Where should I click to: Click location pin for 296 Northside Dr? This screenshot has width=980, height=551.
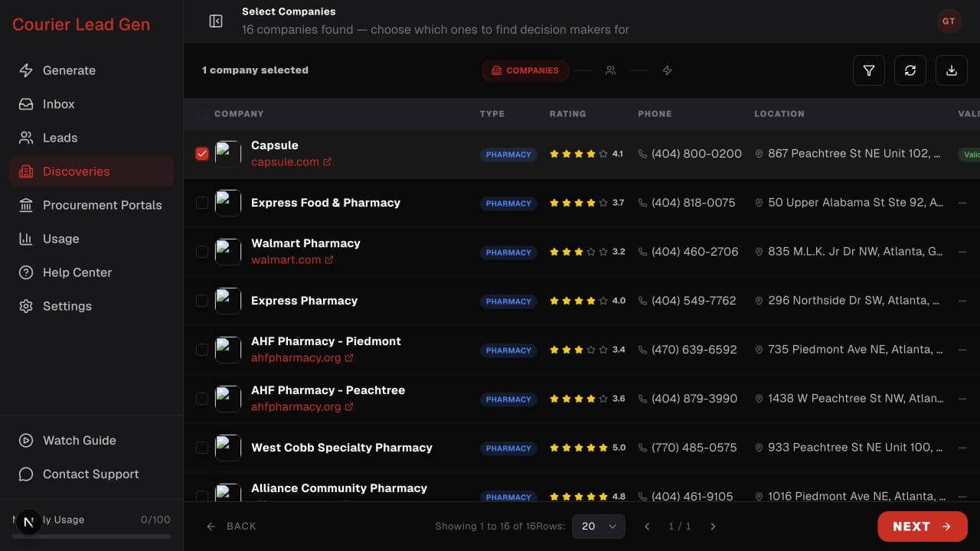[x=759, y=301]
